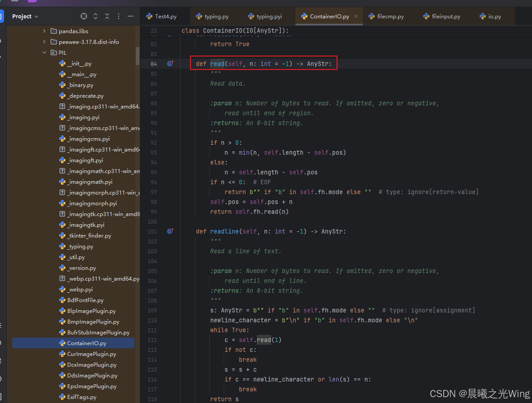This screenshot has width=532, height=403.
Task: Open Project panel options via kebab menu icon
Action: 118,16
